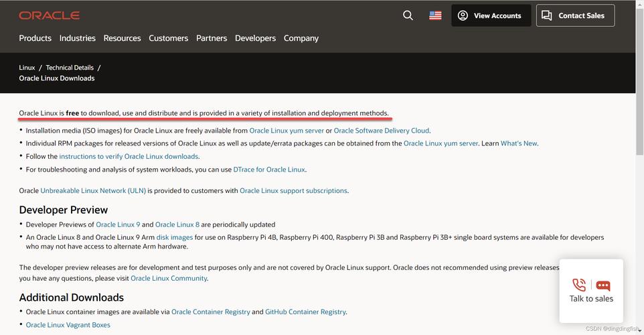The height and width of the screenshot is (335, 644).
Task: Go to the Linux breadcrumb
Action: (27, 68)
